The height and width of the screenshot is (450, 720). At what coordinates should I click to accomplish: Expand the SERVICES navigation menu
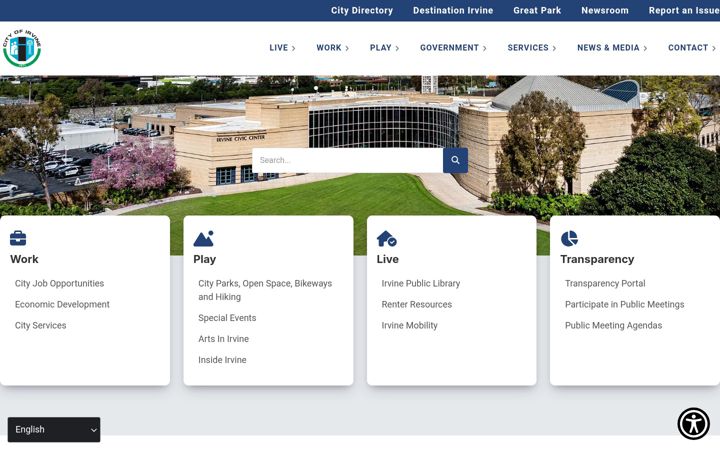(532, 48)
